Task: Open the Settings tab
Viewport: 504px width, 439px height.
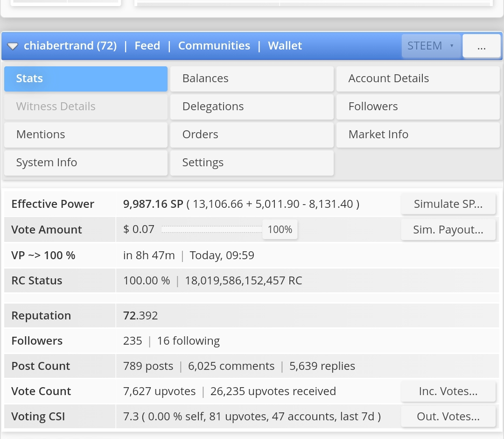Action: click(x=252, y=163)
